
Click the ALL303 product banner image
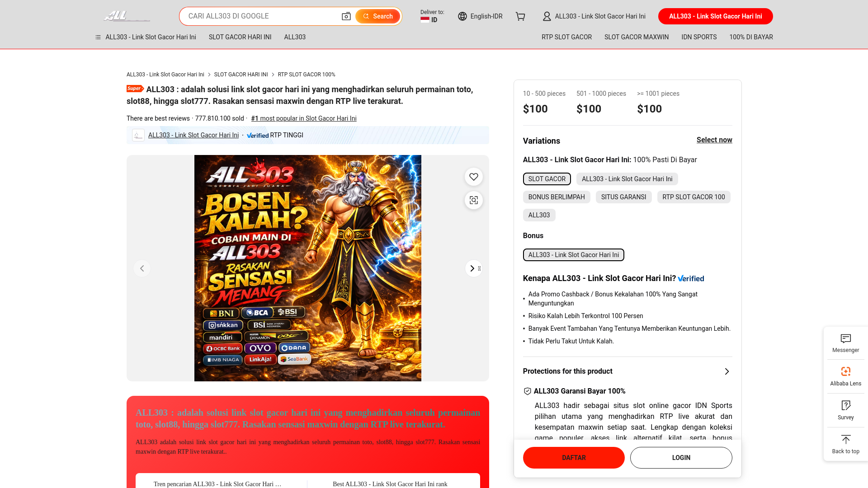point(307,268)
